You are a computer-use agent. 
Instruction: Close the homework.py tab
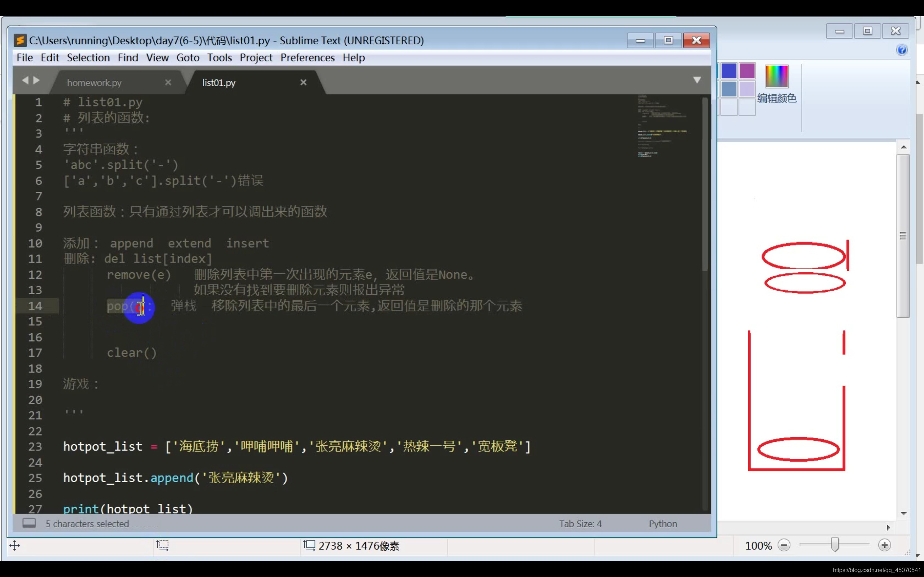[168, 83]
